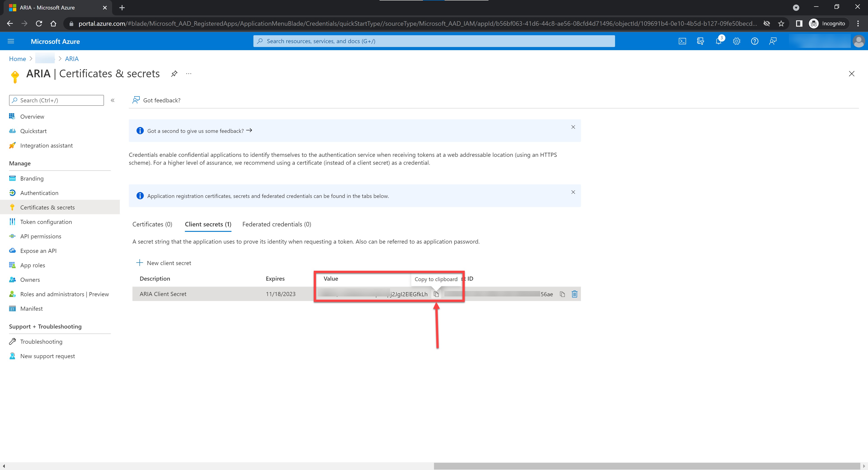Focus the Search resources search box
868x470 pixels.
[434, 41]
